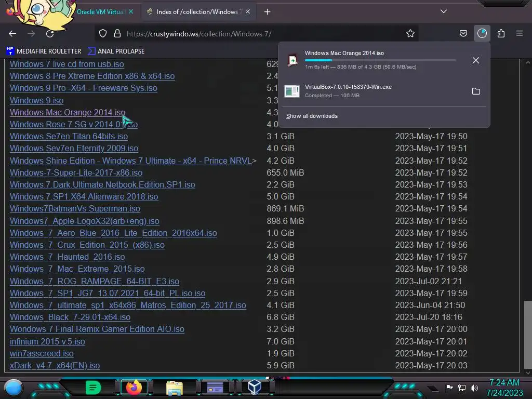The image size is (532, 399).
Task: Click the page vertical scrollbar thumb
Action: point(528,334)
